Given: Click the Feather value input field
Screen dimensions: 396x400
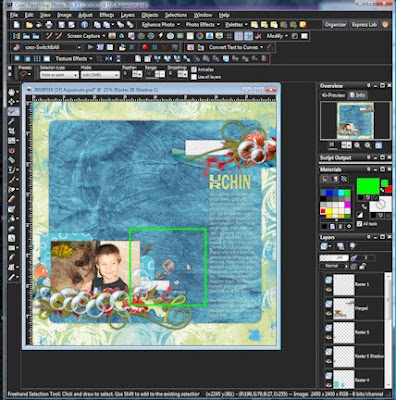Looking at the screenshot, I should 126,74.
